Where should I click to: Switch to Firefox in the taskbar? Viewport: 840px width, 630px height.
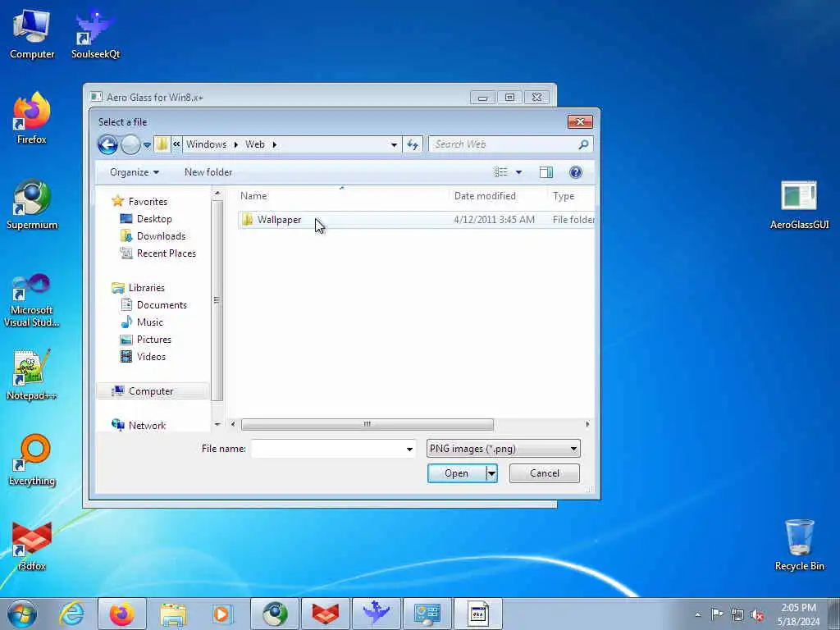point(122,614)
